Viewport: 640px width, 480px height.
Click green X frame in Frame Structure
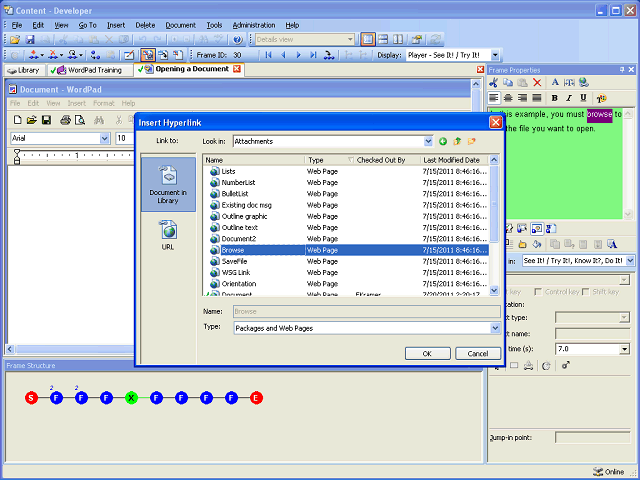131,398
